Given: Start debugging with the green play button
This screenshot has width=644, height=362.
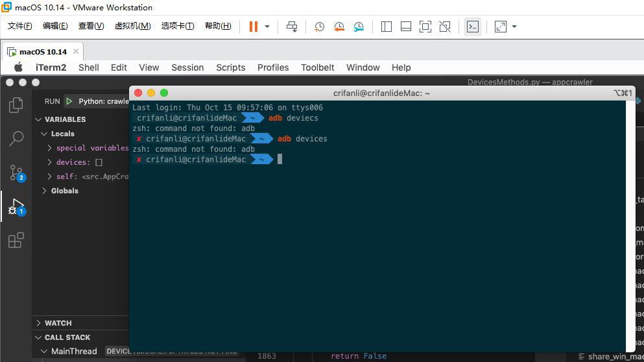Looking at the screenshot, I should coord(69,101).
